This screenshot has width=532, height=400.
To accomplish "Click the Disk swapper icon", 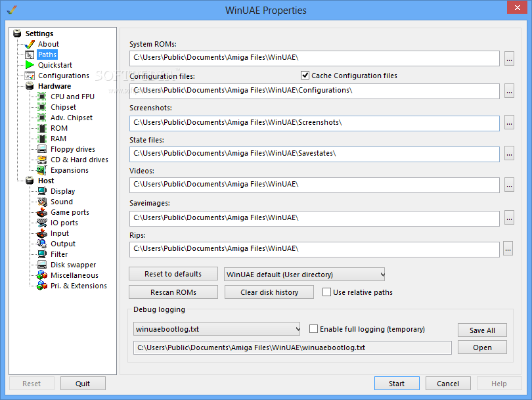I will (x=42, y=265).
